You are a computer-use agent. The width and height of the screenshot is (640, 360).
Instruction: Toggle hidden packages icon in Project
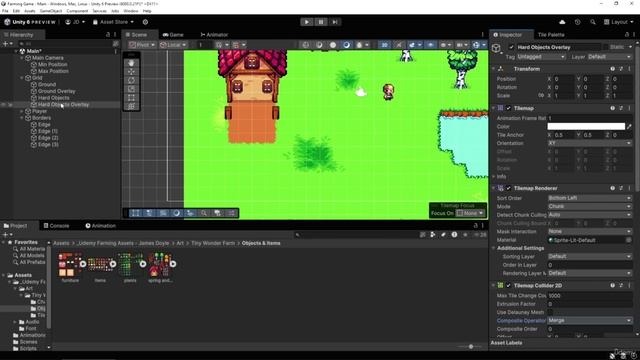(480, 235)
